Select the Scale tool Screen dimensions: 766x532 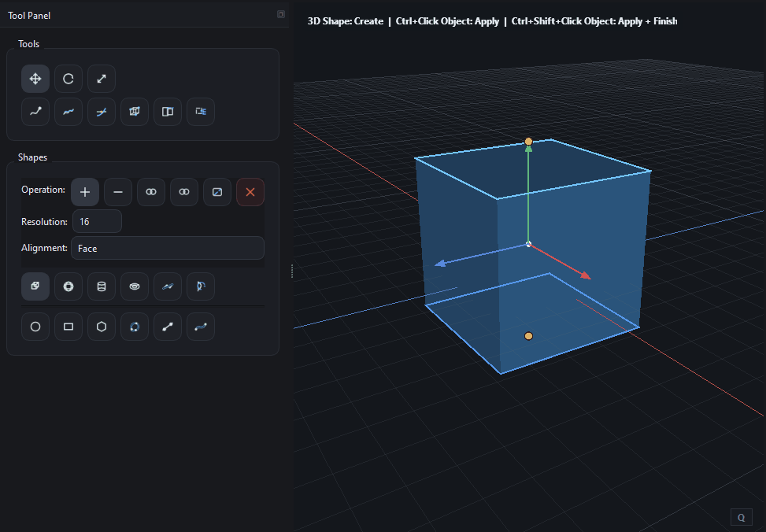click(101, 79)
